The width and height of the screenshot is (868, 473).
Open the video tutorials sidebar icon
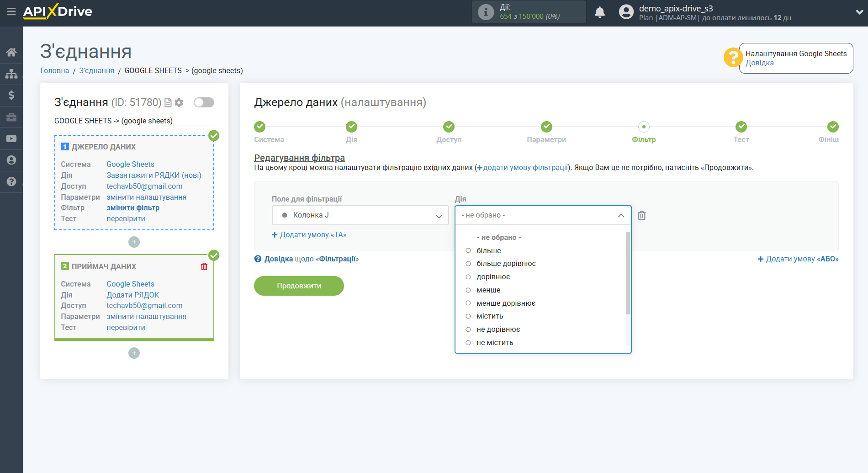[x=11, y=138]
